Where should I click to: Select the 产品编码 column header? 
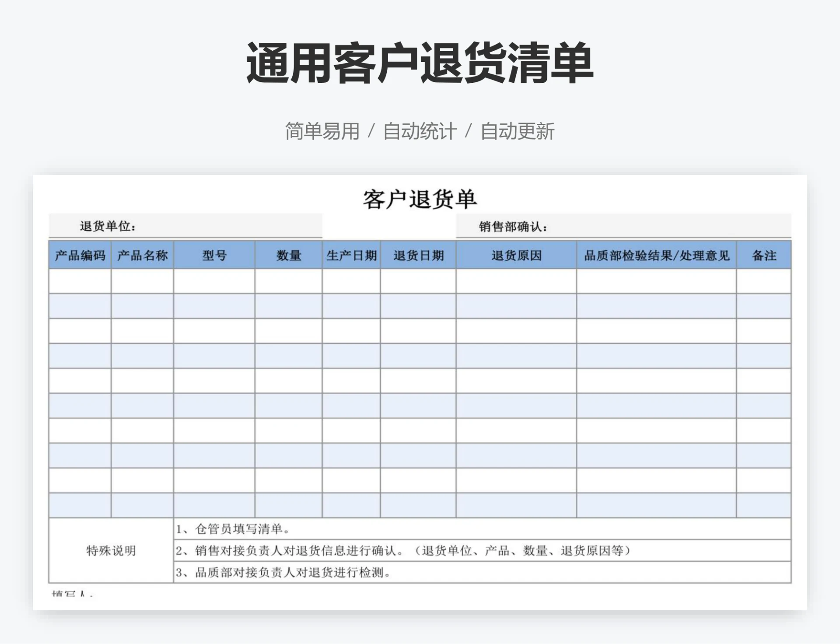click(80, 255)
